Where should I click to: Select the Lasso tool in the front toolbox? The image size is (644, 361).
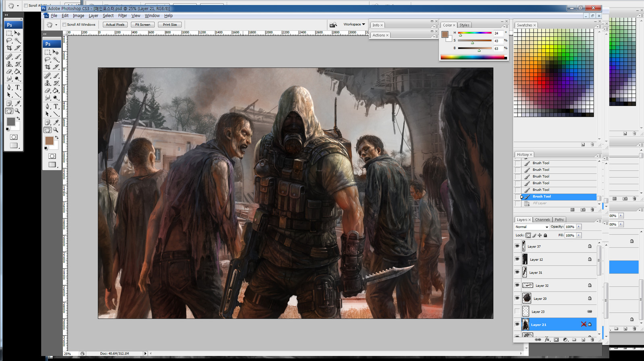point(47,59)
